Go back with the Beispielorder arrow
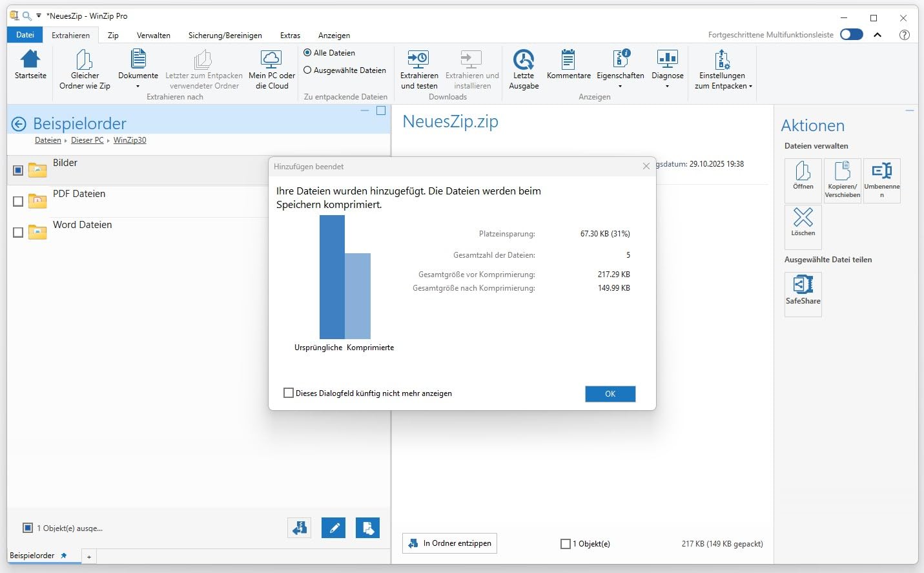 point(19,124)
